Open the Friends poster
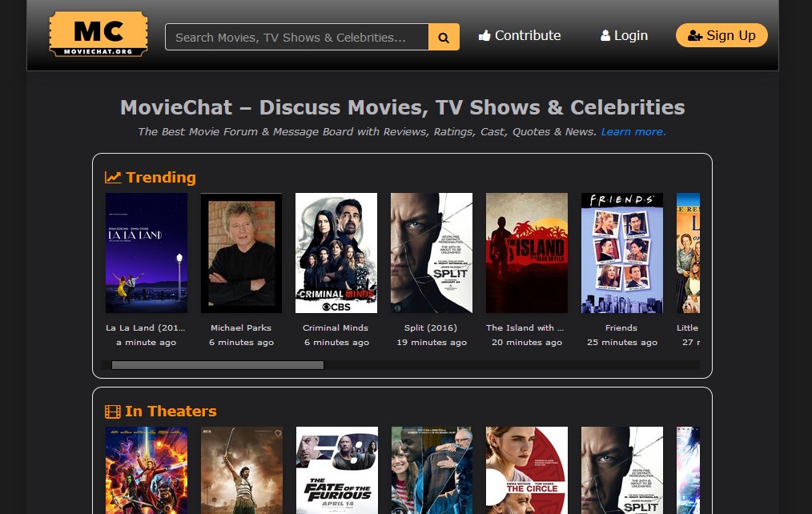Screen dimensions: 812x514 click(622, 253)
